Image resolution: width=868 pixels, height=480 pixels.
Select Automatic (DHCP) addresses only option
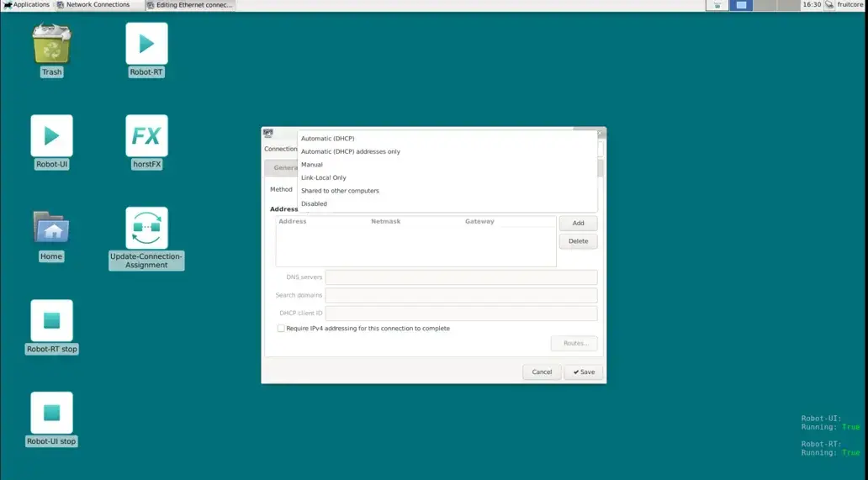[351, 152]
